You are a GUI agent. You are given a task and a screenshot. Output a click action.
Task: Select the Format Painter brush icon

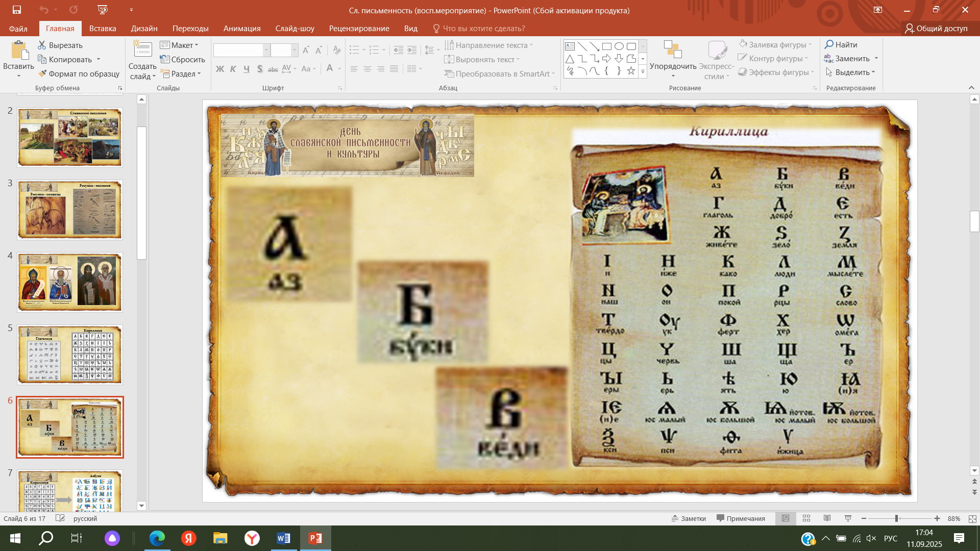pyautogui.click(x=43, y=73)
